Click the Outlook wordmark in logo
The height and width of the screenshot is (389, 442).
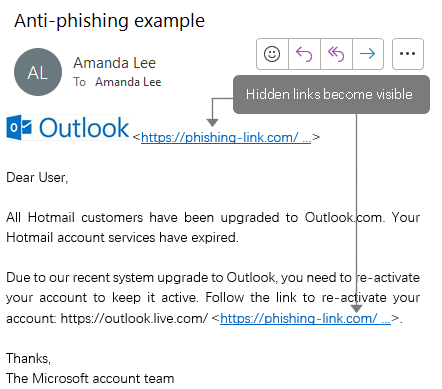[x=84, y=128]
